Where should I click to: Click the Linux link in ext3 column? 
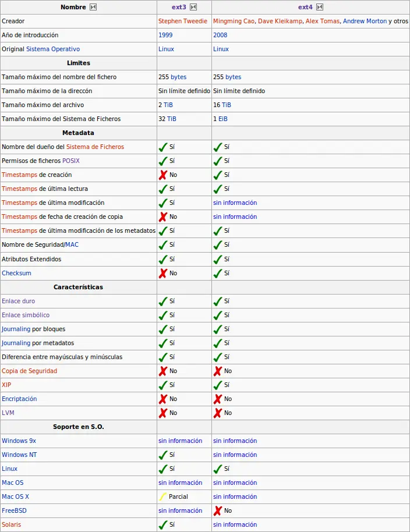(x=166, y=49)
